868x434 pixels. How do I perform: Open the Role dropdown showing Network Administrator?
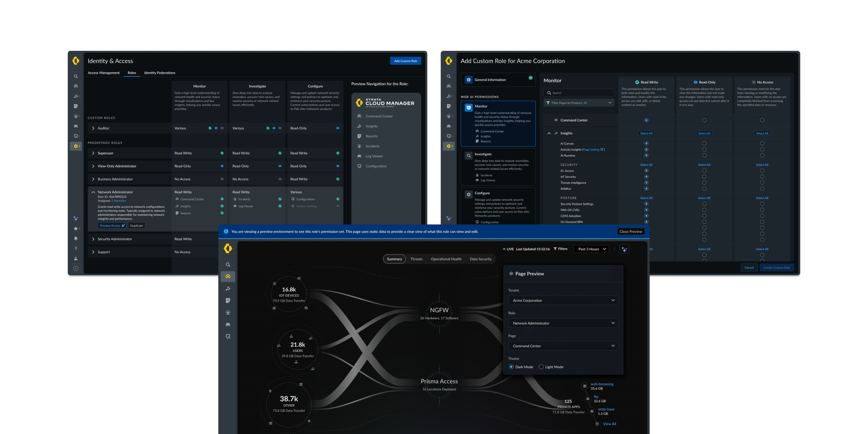563,323
